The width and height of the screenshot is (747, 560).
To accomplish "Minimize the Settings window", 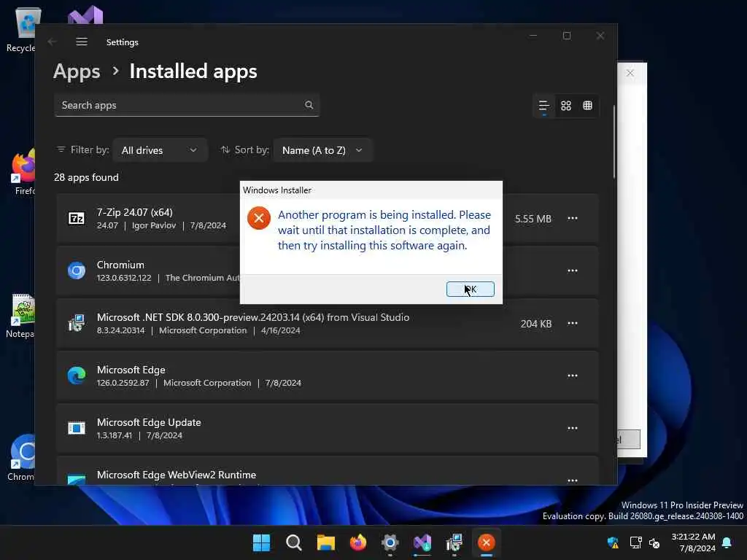I will (533, 36).
